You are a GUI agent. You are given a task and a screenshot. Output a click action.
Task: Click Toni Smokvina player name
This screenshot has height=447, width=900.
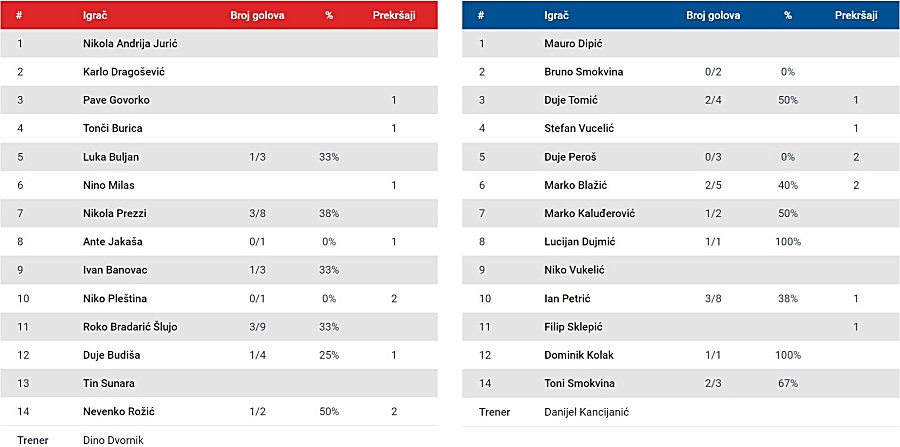pyautogui.click(x=579, y=383)
